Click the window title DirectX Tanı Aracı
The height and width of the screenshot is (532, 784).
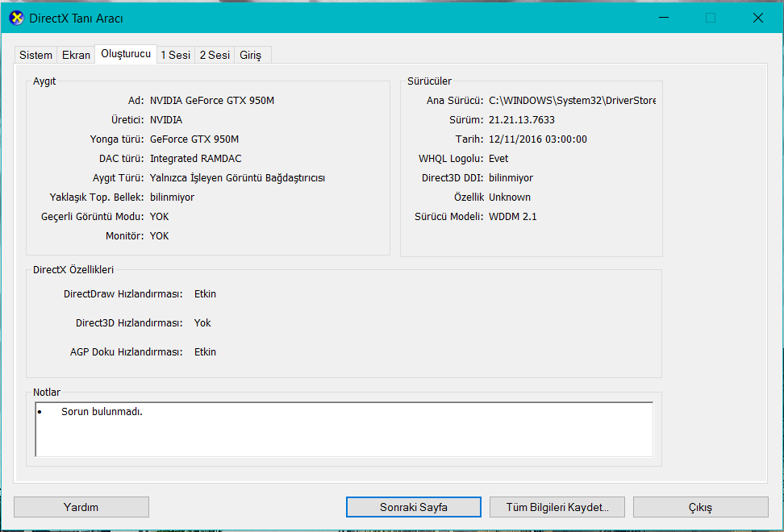(x=76, y=19)
